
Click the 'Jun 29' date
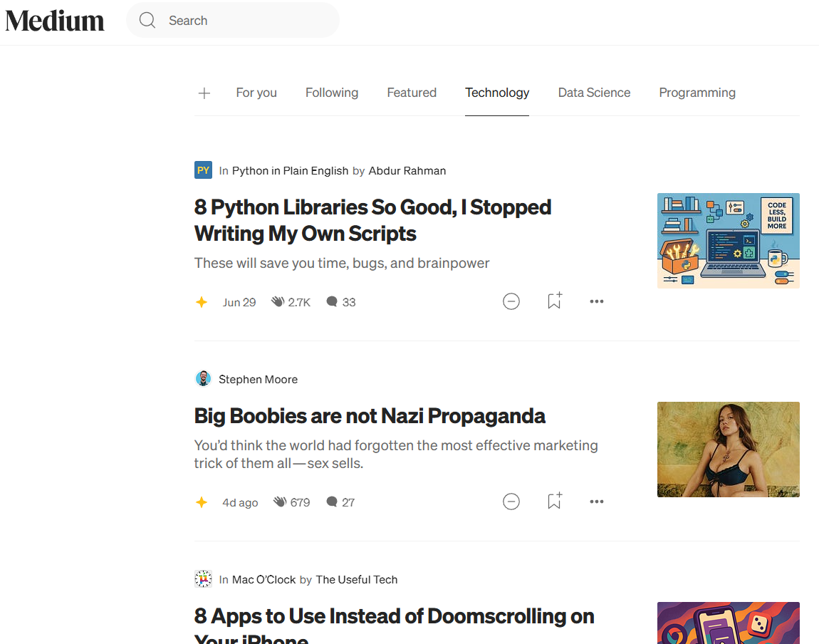pyautogui.click(x=239, y=303)
